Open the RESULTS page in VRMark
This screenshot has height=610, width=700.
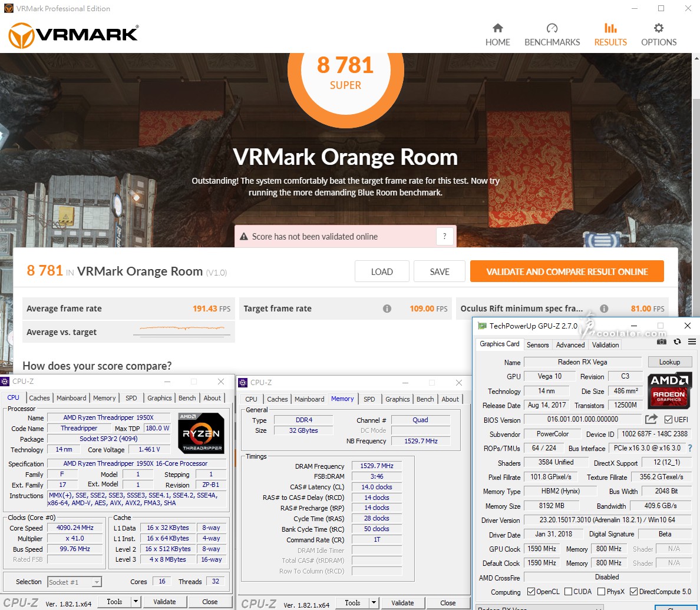click(610, 35)
